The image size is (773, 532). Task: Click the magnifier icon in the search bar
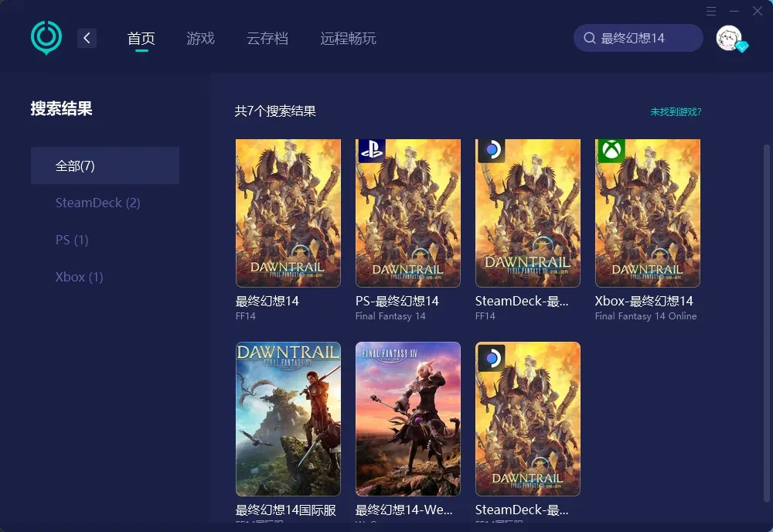(x=590, y=37)
